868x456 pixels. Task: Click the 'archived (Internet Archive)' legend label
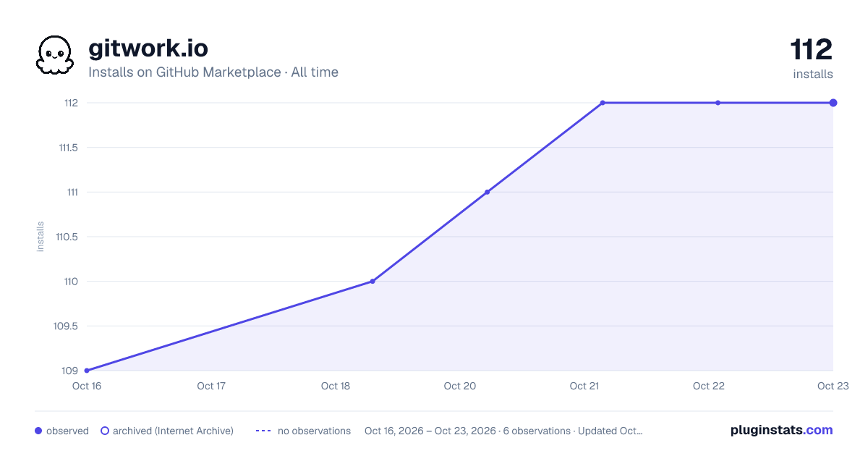173,431
